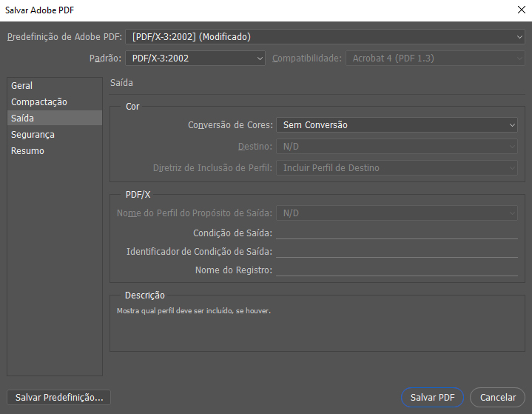This screenshot has width=532, height=414.
Task: Close the Salvar Adobe PDF dialog
Action: click(x=514, y=10)
